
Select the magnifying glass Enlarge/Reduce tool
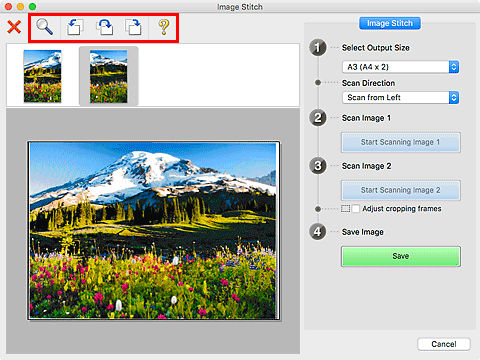click(x=44, y=27)
